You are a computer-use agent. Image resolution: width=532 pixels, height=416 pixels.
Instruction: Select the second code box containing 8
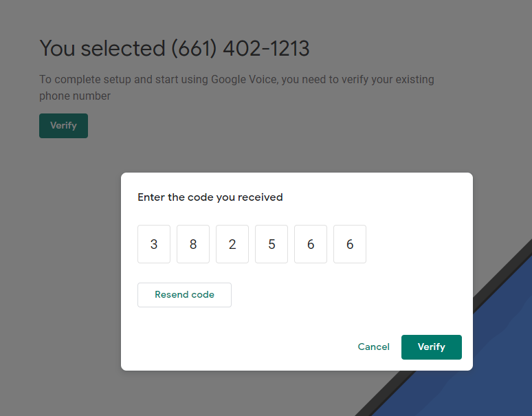(193, 244)
